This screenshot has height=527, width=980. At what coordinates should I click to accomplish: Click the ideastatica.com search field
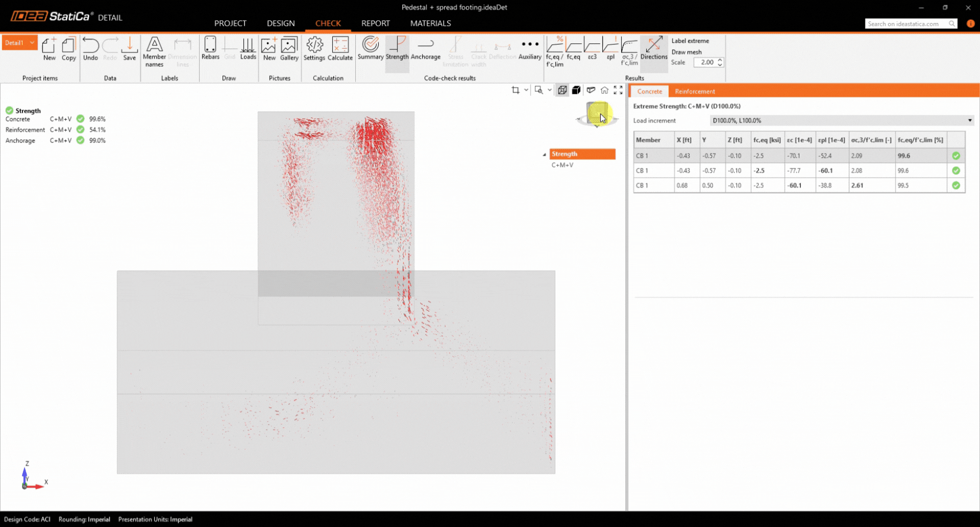point(906,24)
